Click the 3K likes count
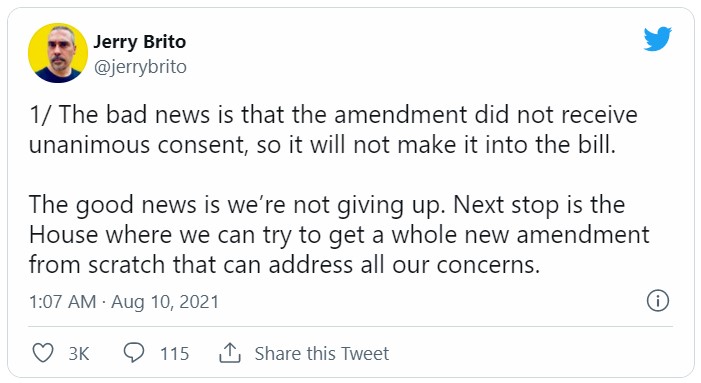Image resolution: width=701 pixels, height=383 pixels. (79, 354)
